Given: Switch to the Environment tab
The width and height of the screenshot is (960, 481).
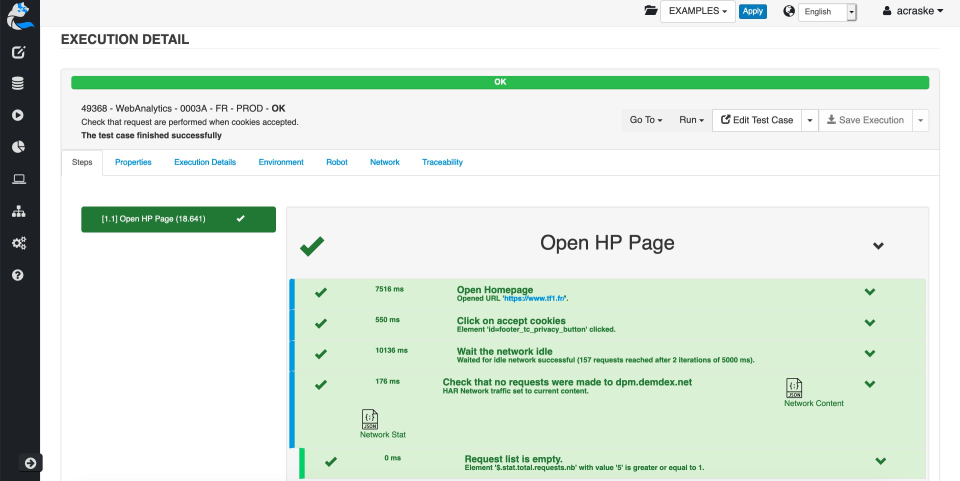Looking at the screenshot, I should point(281,162).
